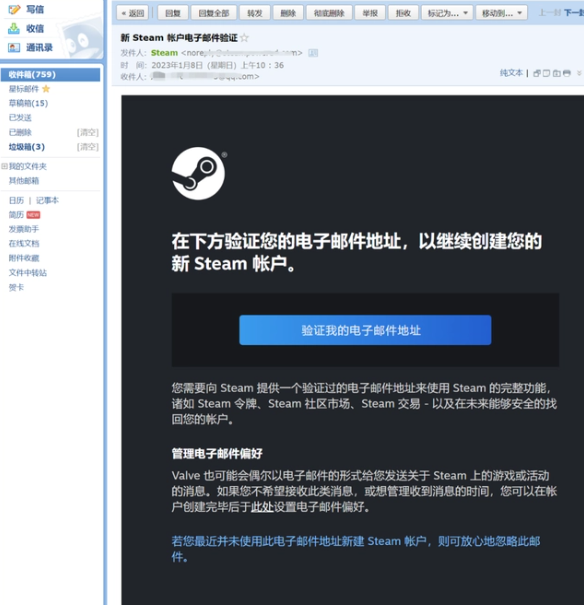Click the 收信 receive mail text label
584x605 pixels.
(35, 29)
